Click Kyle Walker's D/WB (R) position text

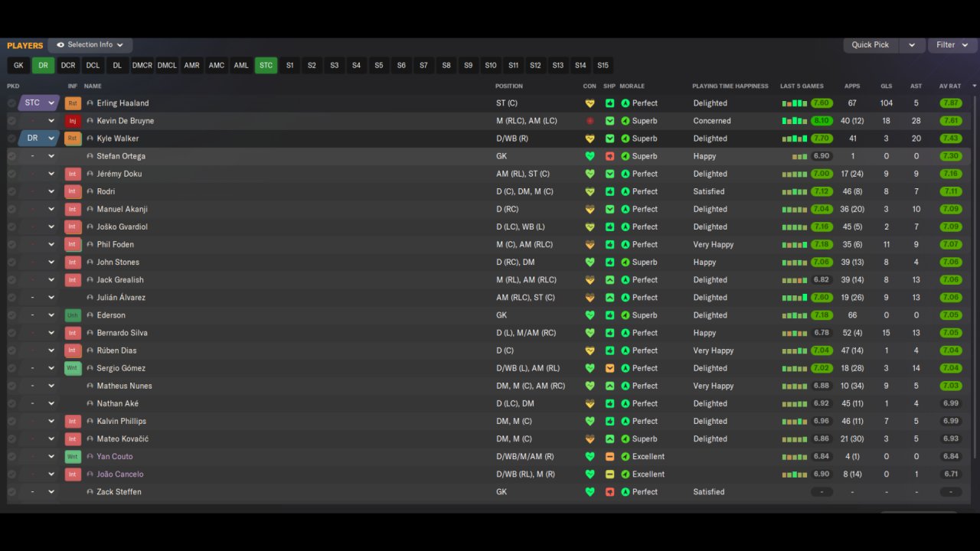point(512,139)
